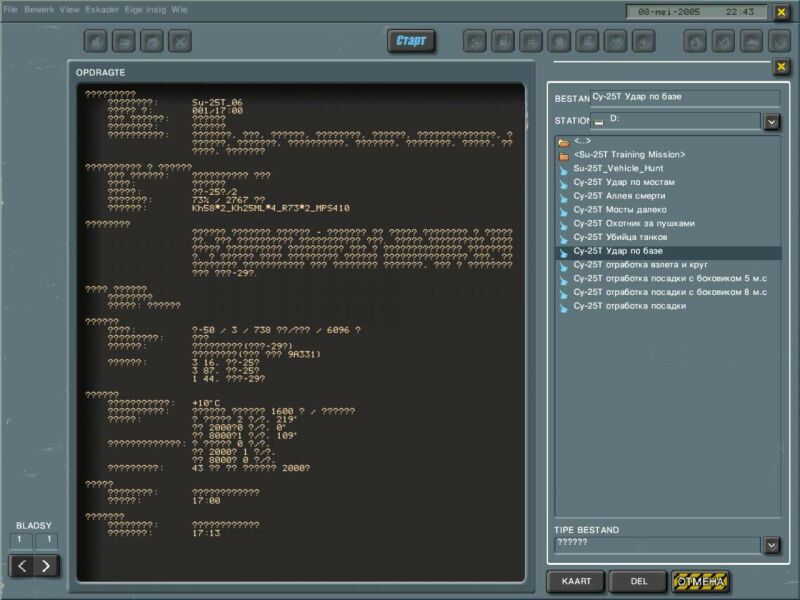Click the TIPE BESTAND file type field
This screenshot has width=800, height=600.
tap(657, 544)
